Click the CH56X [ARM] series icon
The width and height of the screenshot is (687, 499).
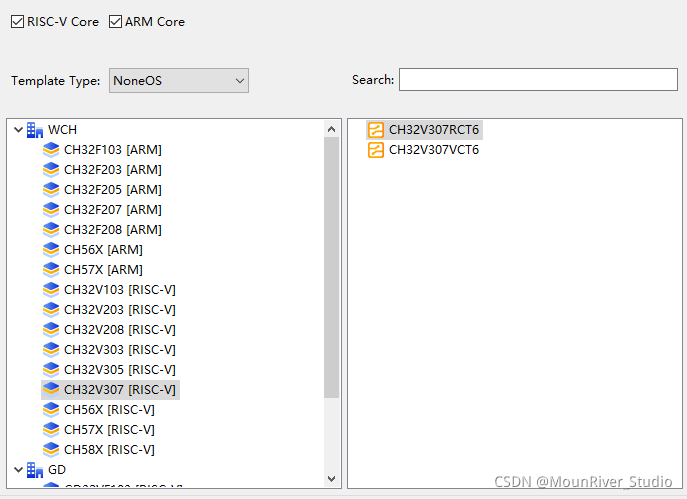click(51, 250)
